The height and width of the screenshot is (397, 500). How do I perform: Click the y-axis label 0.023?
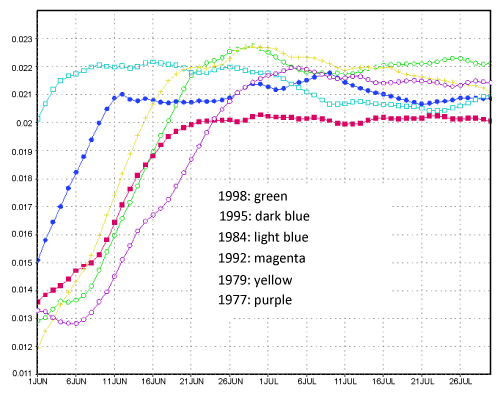click(22, 39)
